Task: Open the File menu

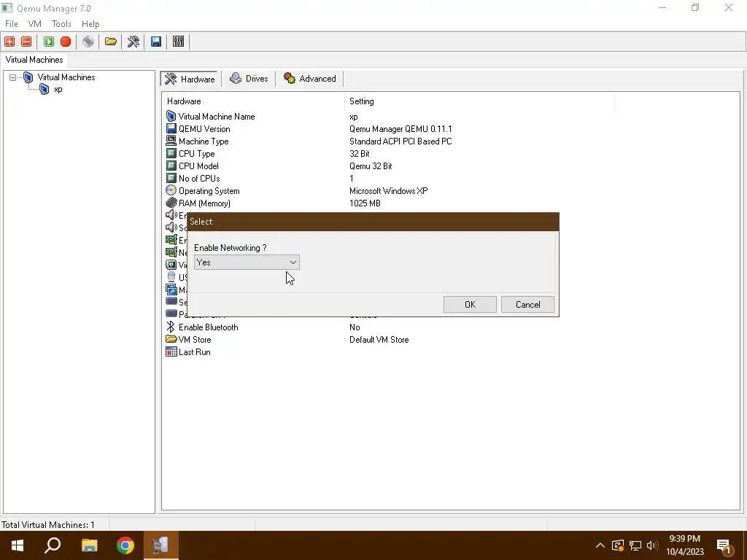Action: click(12, 24)
